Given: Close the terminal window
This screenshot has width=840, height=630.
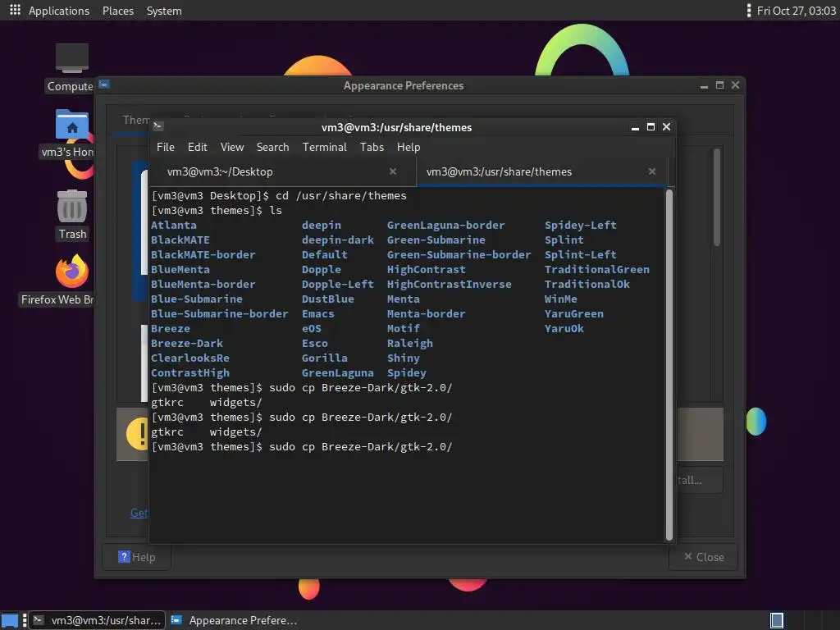Looking at the screenshot, I should click(666, 127).
